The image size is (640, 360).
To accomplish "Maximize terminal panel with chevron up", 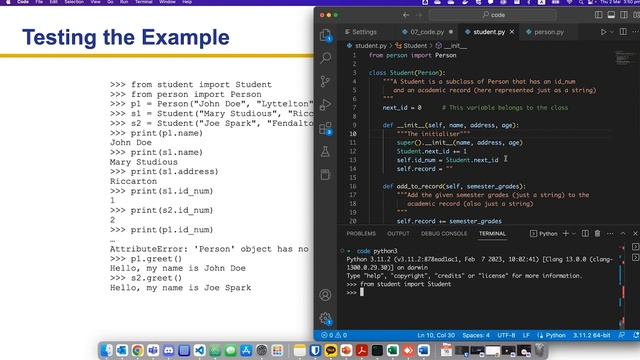I will tap(623, 233).
